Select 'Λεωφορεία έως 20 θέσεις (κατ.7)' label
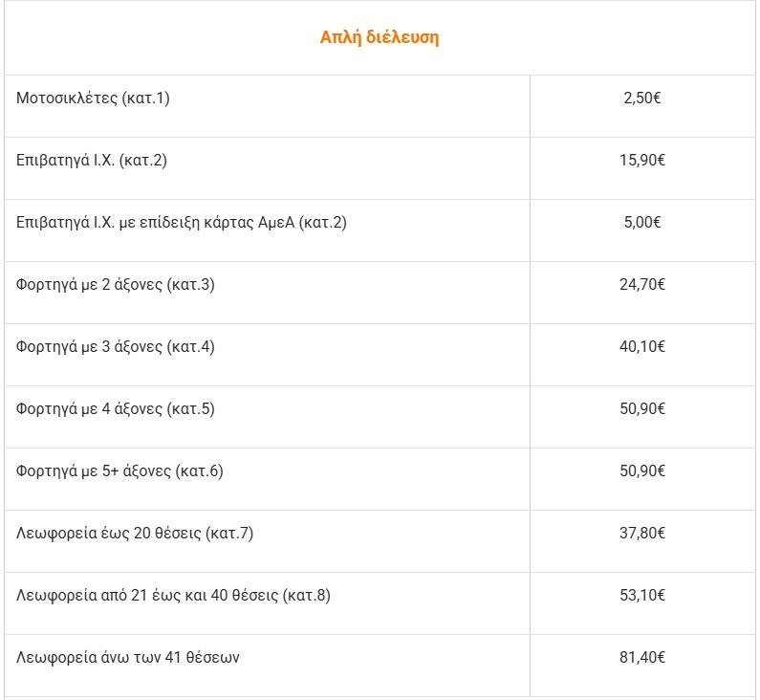The width and height of the screenshot is (760, 700). point(135,534)
